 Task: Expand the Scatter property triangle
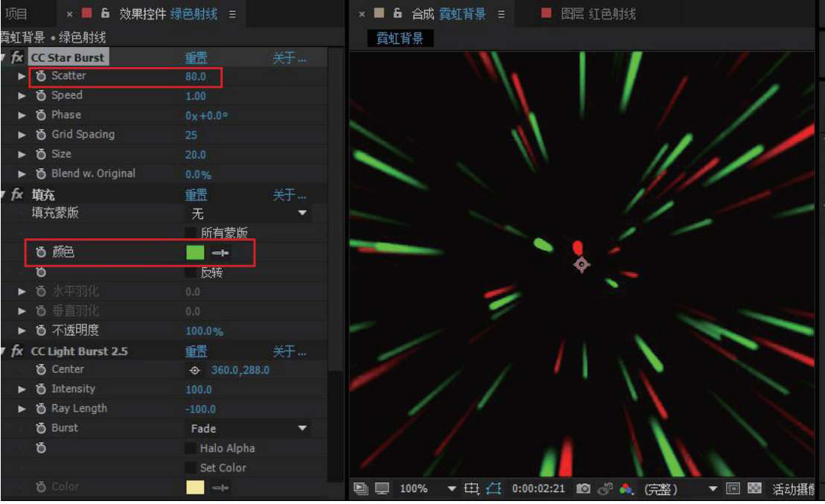point(22,76)
